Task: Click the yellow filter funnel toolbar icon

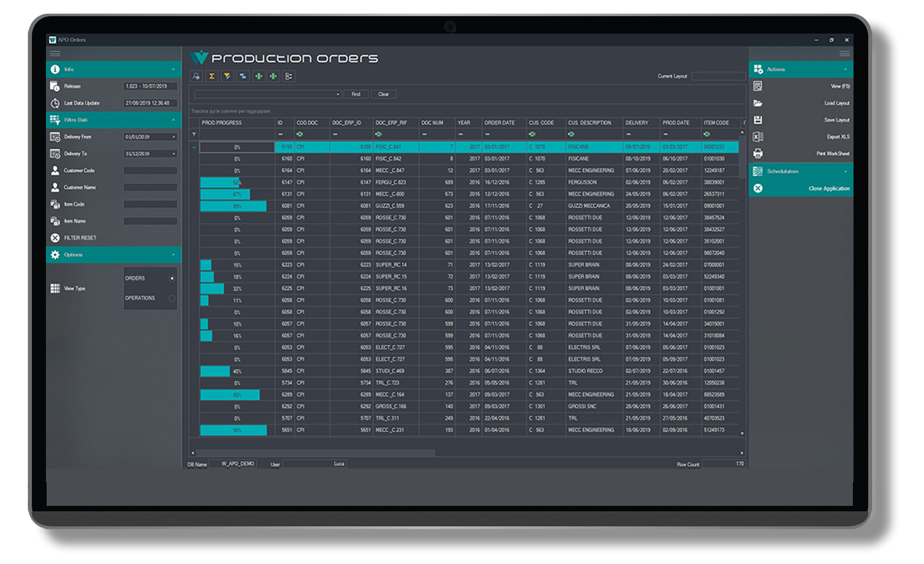Action: 227,76
